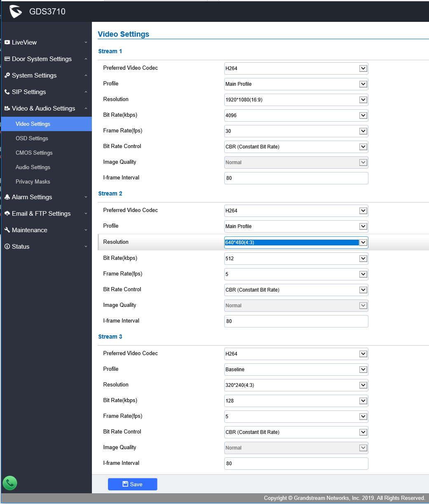The height and width of the screenshot is (504, 429).
Task: Click the System Settings gears icon
Action: point(7,75)
